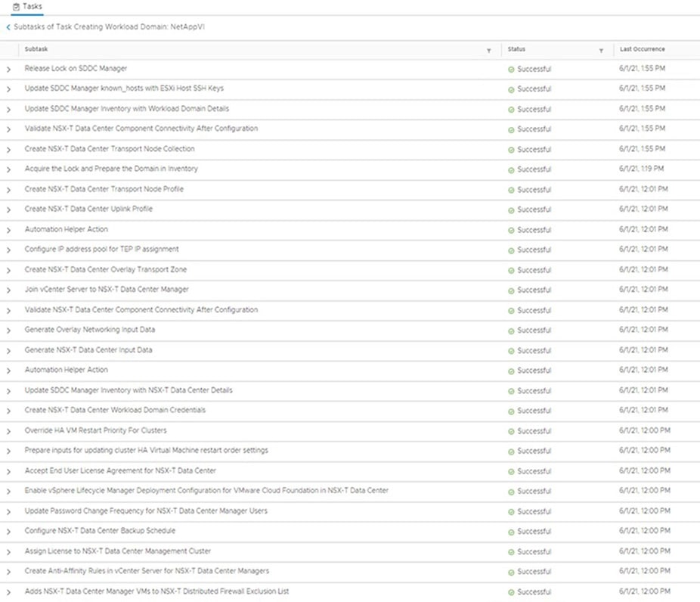Expand Override HA VM Restart Priority row

click(x=8, y=431)
